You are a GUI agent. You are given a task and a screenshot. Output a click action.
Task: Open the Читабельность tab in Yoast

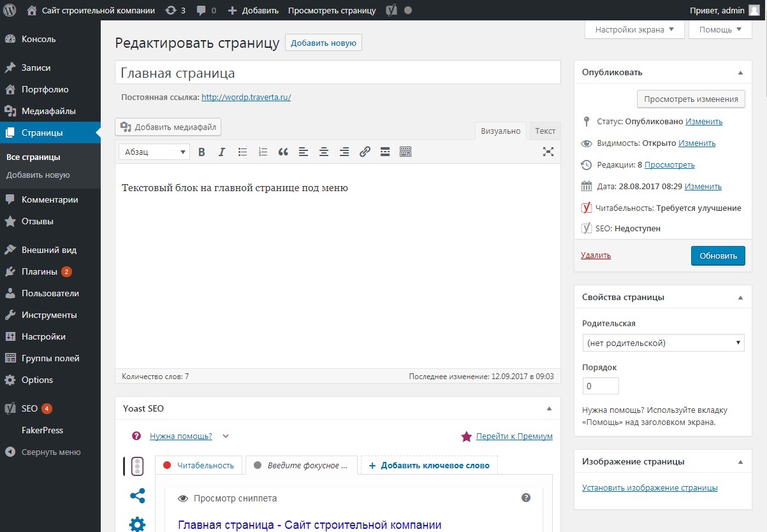199,465
